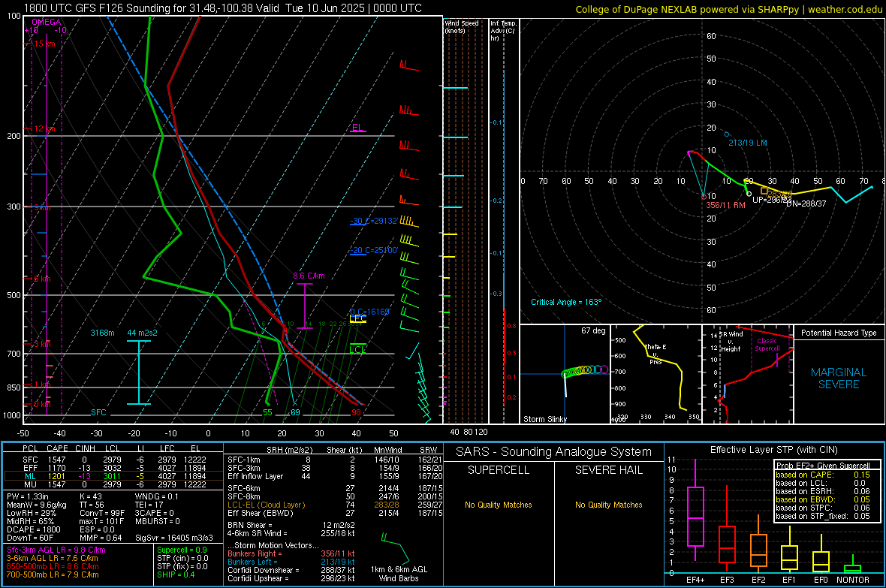This screenshot has height=588, width=886.
Task: Click the '700-500mb LR = 7.9 C/km' line
Action: coord(53,574)
